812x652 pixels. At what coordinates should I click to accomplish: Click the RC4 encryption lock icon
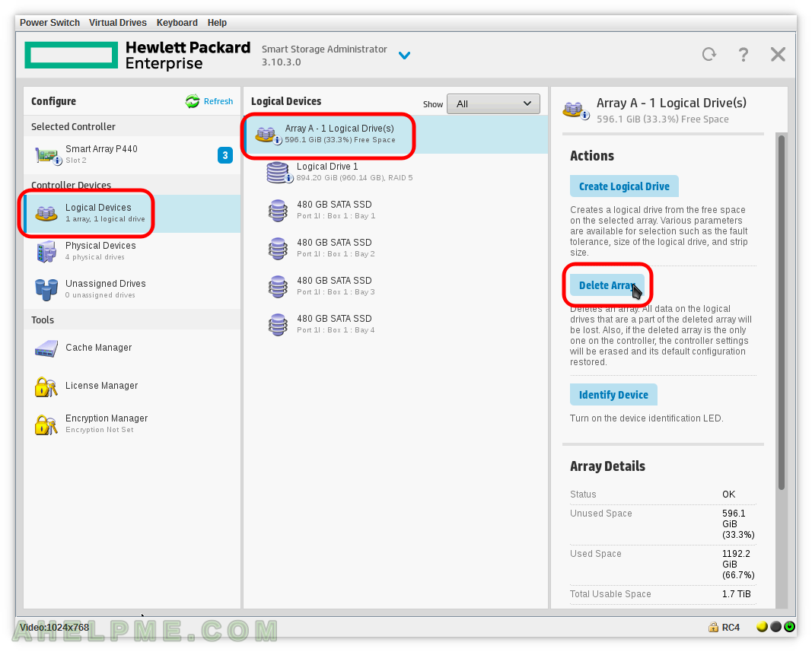713,627
